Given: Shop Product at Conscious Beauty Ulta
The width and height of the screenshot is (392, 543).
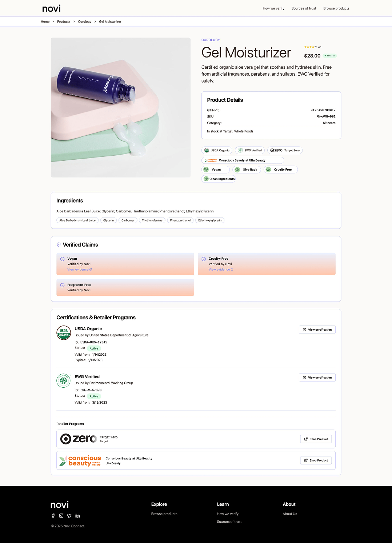Looking at the screenshot, I should (316, 460).
